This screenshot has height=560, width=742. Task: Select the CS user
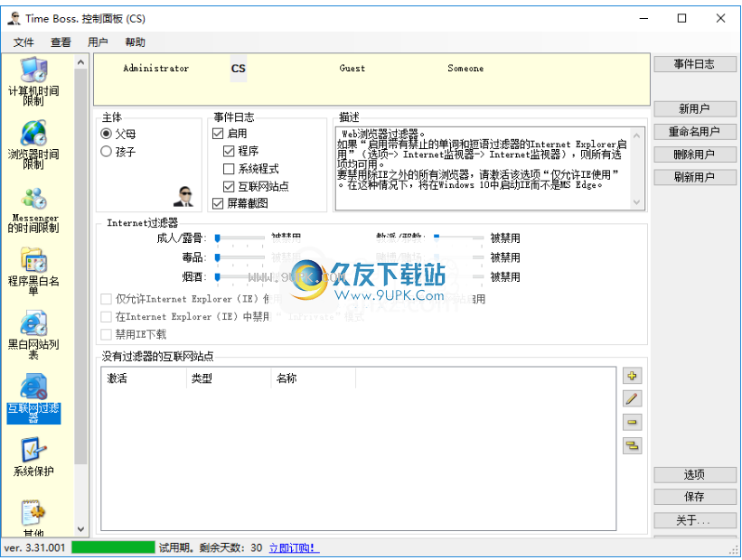coord(239,69)
